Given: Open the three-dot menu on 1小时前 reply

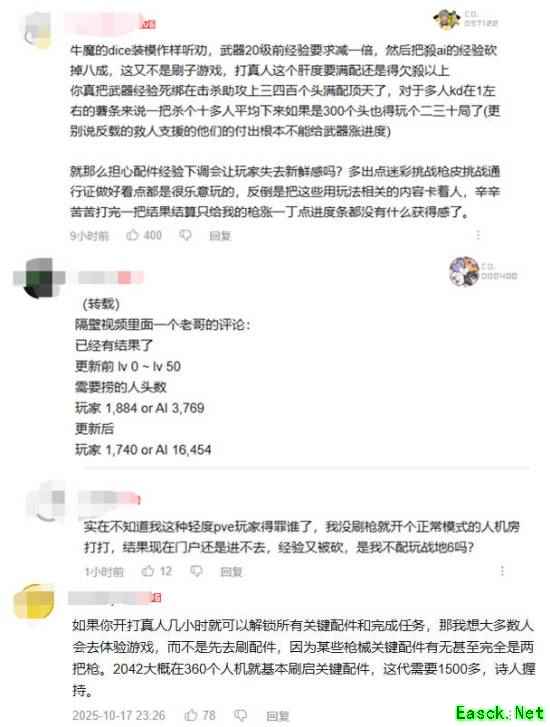Looking at the screenshot, I should pos(502,570).
